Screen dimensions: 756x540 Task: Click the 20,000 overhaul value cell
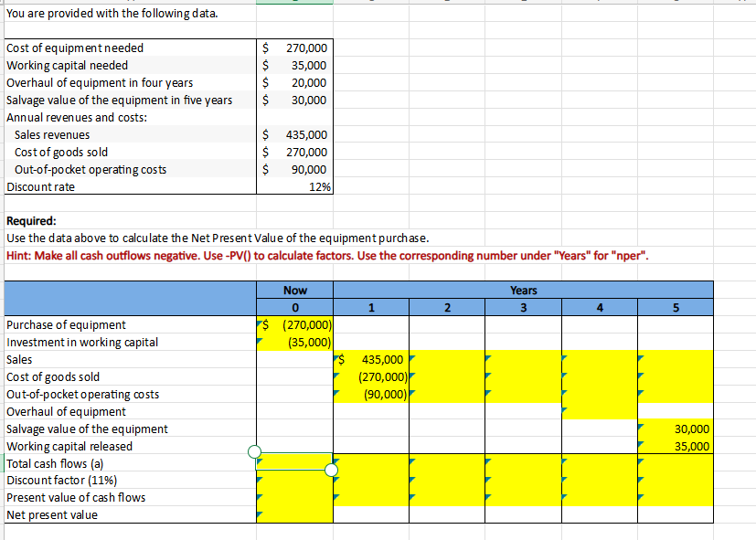tap(294, 83)
